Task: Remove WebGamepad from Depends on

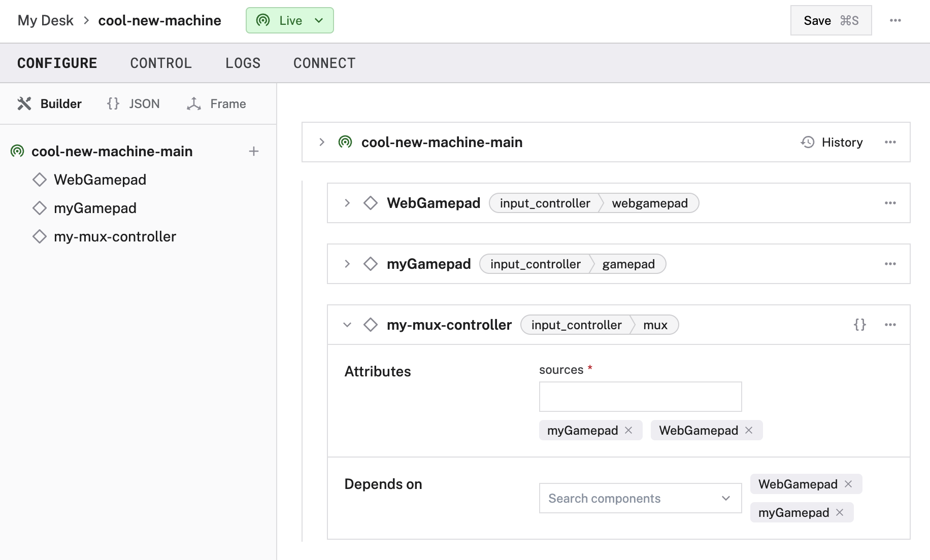Action: pyautogui.click(x=848, y=484)
